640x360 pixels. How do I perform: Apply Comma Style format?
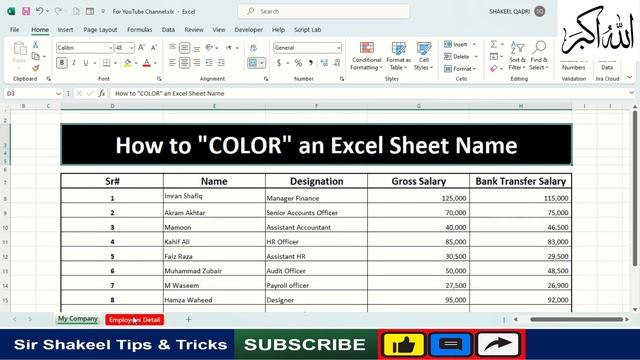[311, 63]
